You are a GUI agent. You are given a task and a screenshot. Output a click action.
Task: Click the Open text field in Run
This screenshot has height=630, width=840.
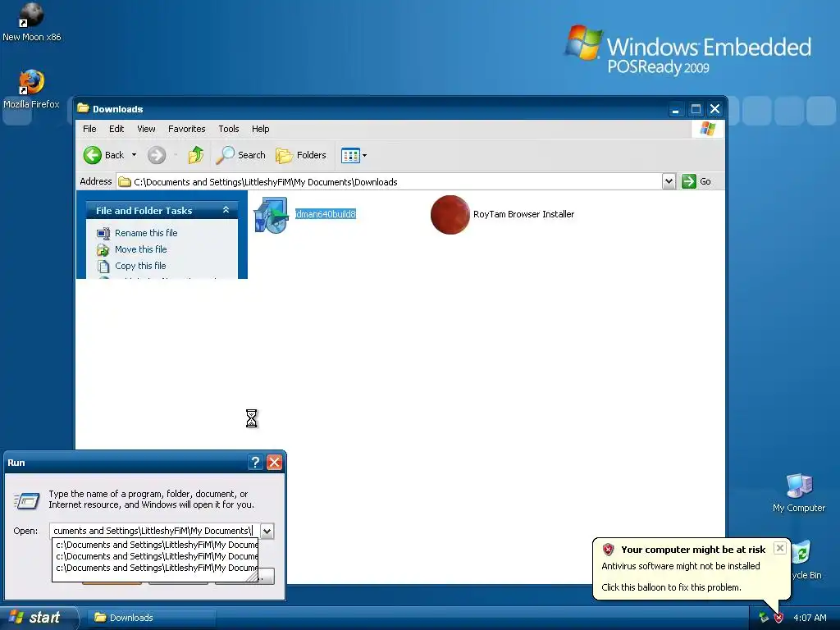[155, 531]
